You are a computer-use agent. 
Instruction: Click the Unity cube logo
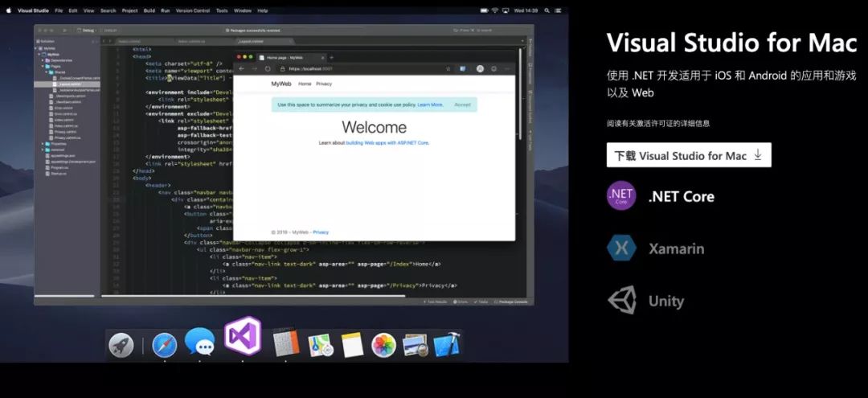pos(621,302)
